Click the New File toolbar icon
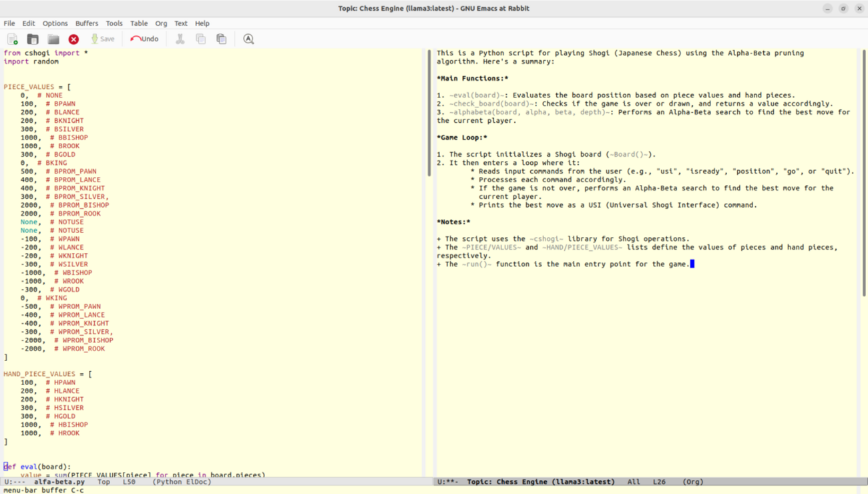Screen dimensions: 868x494 (12, 39)
